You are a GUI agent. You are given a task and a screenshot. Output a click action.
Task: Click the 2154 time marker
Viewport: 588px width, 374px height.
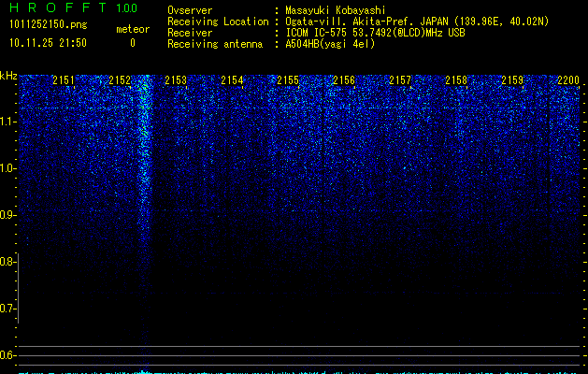(x=232, y=80)
